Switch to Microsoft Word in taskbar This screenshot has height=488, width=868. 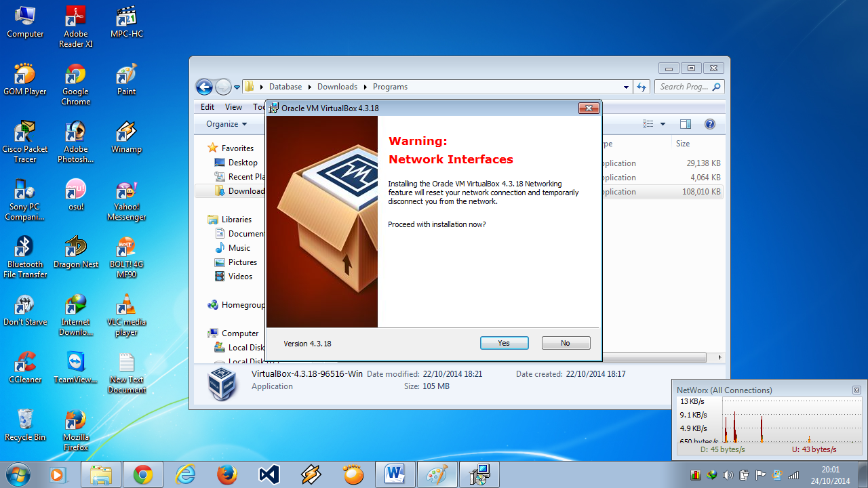pos(395,474)
